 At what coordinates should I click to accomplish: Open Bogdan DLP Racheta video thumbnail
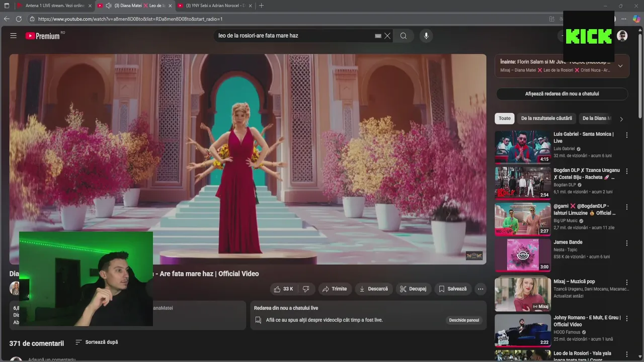pos(523,183)
